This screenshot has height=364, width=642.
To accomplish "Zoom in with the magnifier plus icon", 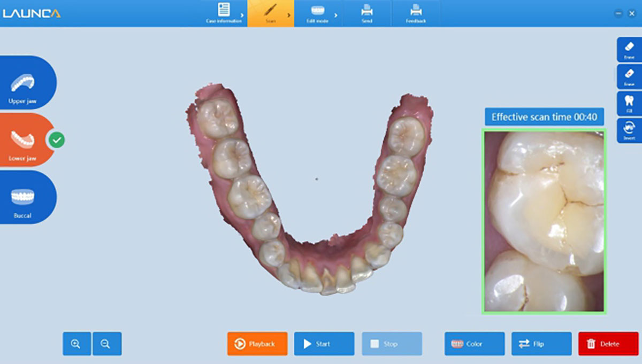I will (x=77, y=344).
